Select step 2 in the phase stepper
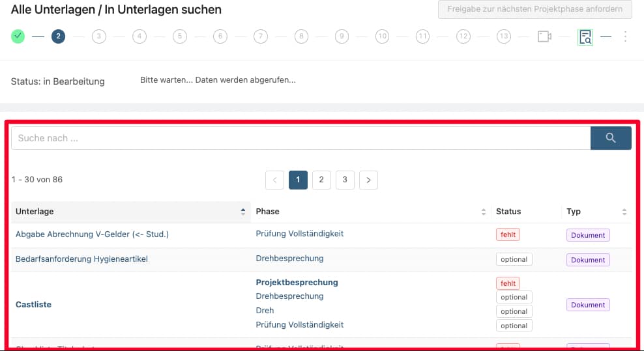Image resolution: width=644 pixels, height=351 pixels. 58,36
